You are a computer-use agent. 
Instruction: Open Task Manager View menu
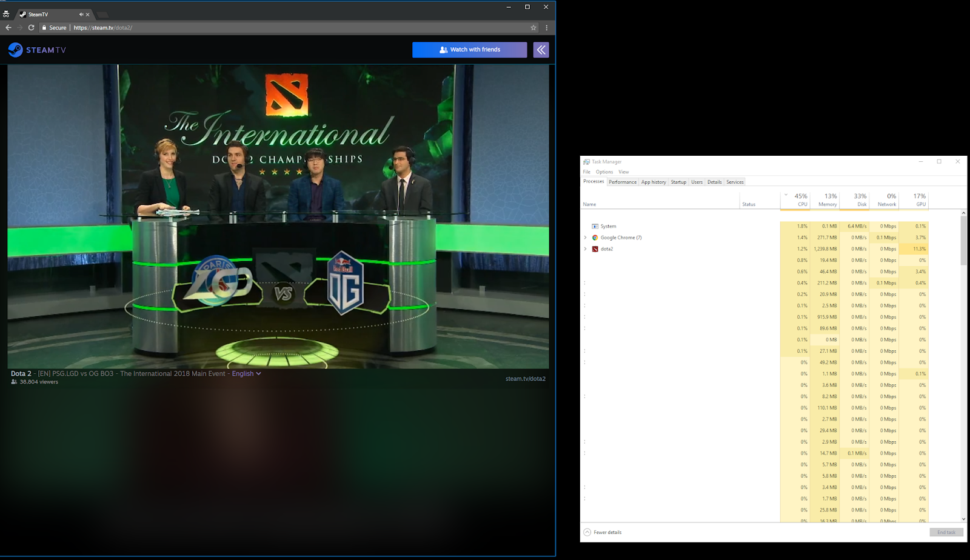[x=623, y=172]
